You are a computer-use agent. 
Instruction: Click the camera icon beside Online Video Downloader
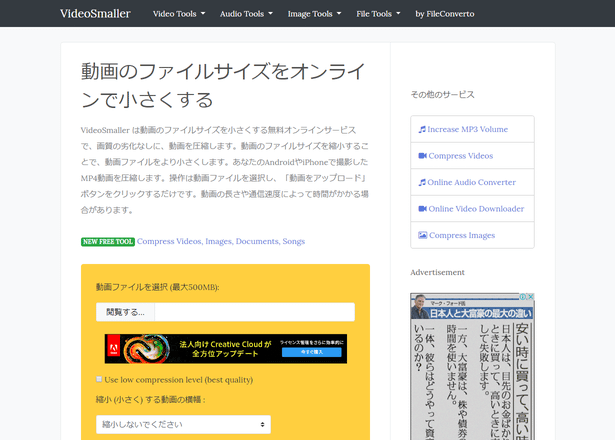[x=422, y=209]
